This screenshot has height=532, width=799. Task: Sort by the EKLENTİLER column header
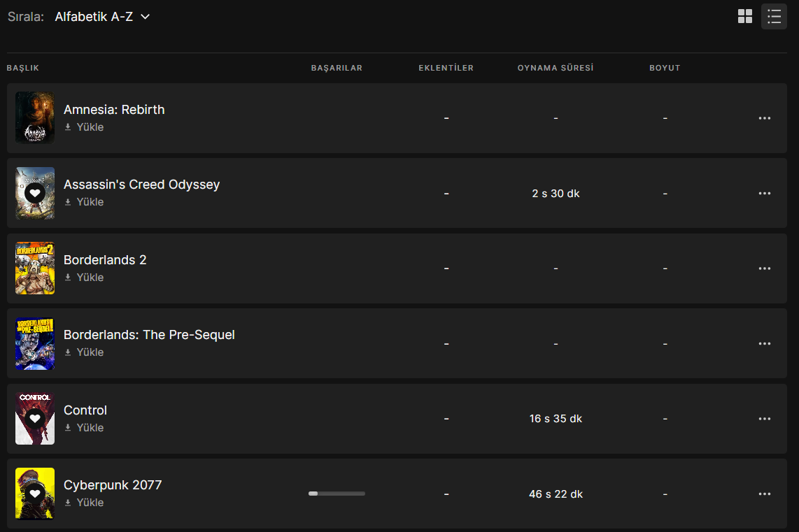[446, 69]
